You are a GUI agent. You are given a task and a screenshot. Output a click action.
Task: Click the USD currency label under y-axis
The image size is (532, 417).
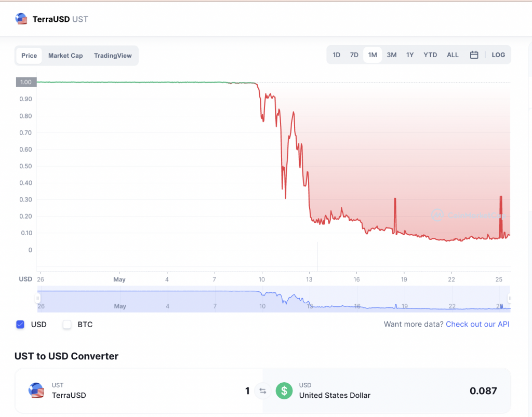(x=25, y=279)
